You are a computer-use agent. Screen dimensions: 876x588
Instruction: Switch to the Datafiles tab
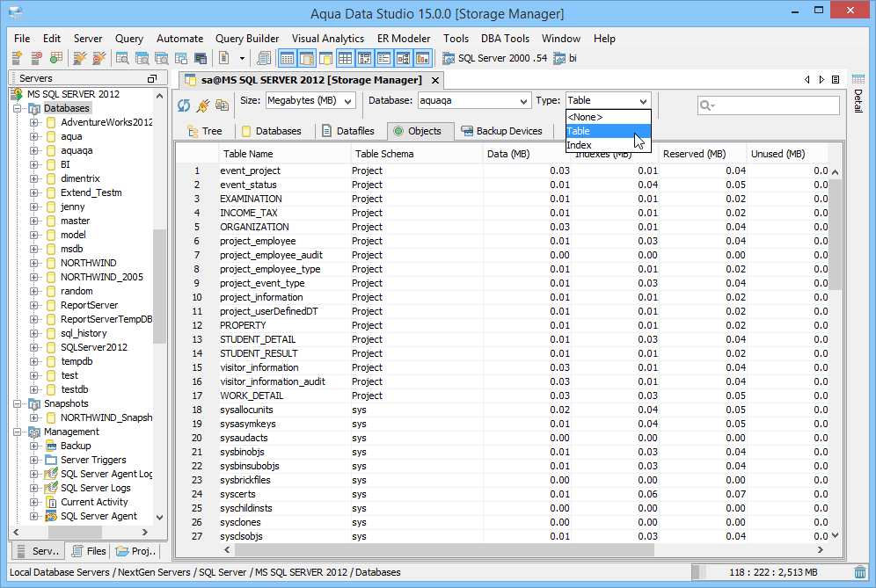click(x=348, y=131)
